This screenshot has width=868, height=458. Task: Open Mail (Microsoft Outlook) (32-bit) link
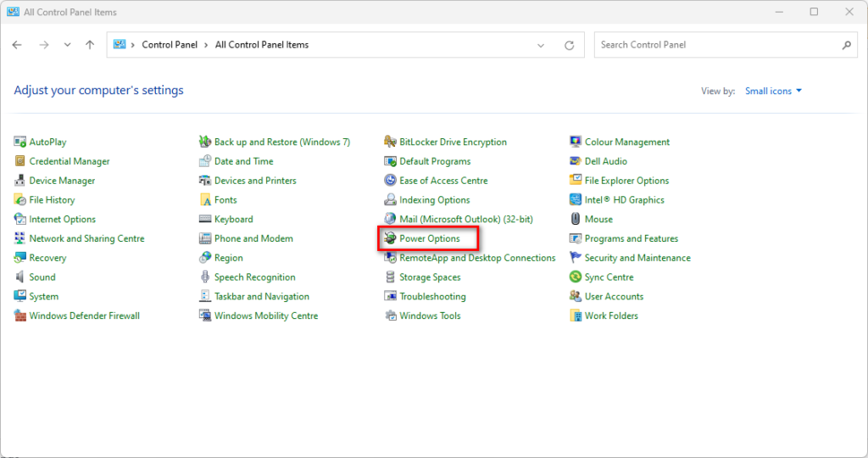tap(466, 220)
